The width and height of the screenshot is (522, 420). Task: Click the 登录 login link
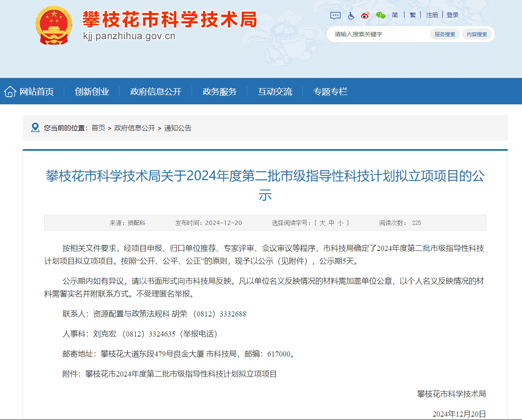tap(452, 14)
